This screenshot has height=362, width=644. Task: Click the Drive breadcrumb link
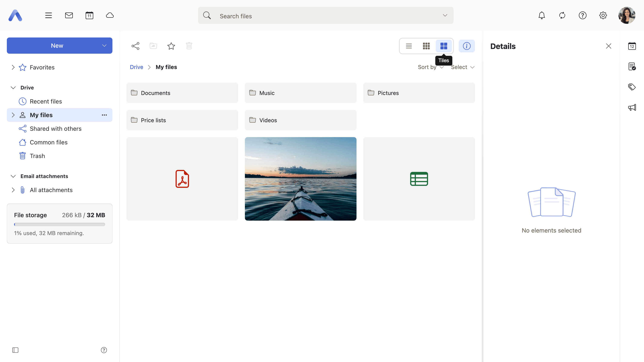coord(137,67)
